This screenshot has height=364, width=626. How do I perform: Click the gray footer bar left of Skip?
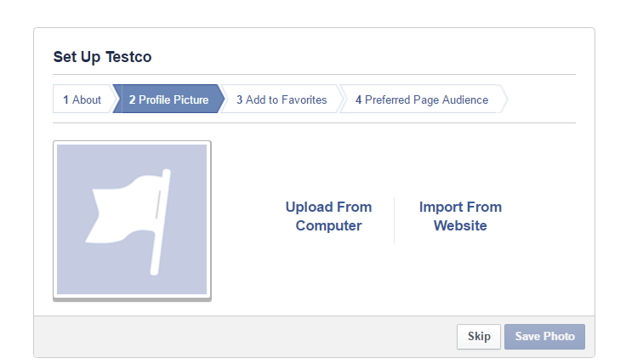click(238, 336)
